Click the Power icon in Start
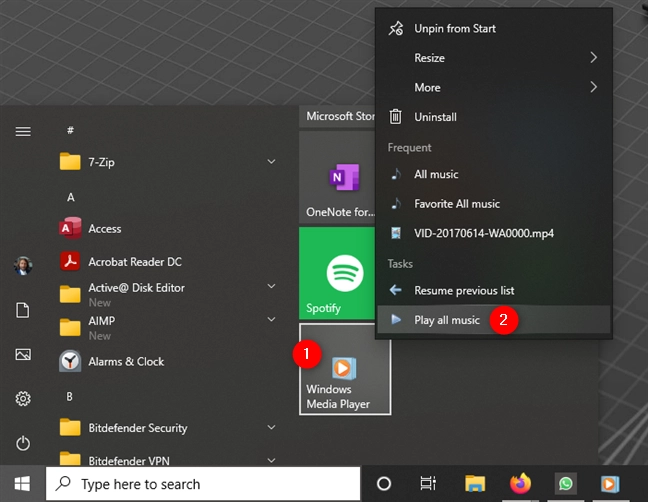This screenshot has width=648, height=502. point(23,443)
